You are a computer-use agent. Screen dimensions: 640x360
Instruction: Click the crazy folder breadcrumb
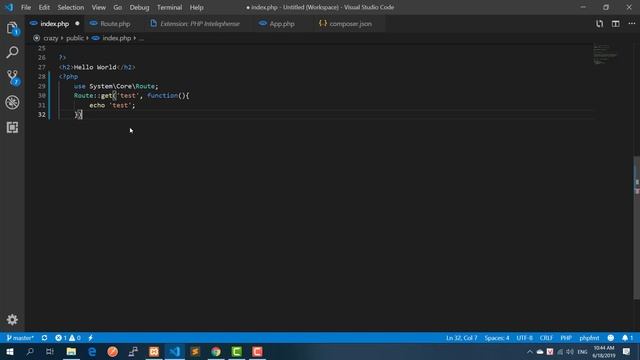coord(51,38)
